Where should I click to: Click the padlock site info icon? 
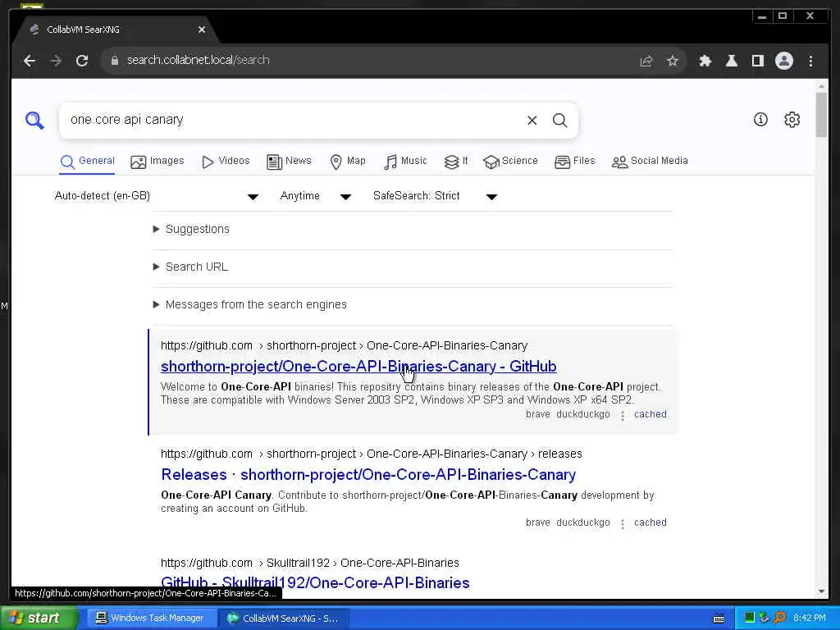coord(114,61)
